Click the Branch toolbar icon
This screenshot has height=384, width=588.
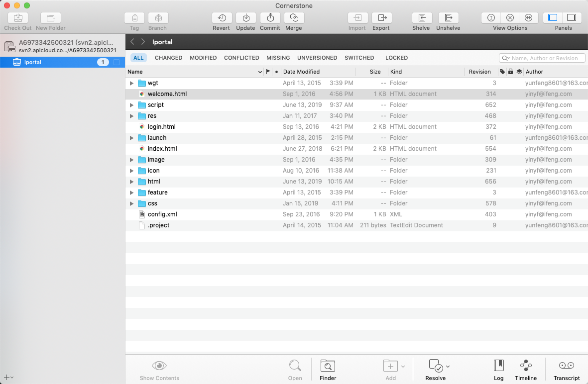[158, 18]
